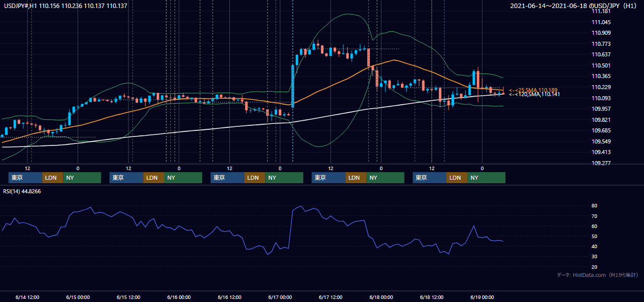This screenshot has height=302, width=644.
Task: Click the 120,SMA,110.141 label
Action: tap(534, 94)
